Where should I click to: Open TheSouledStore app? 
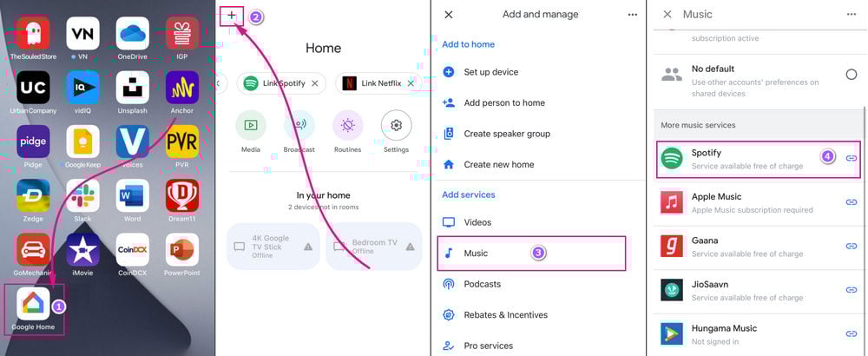[33, 33]
